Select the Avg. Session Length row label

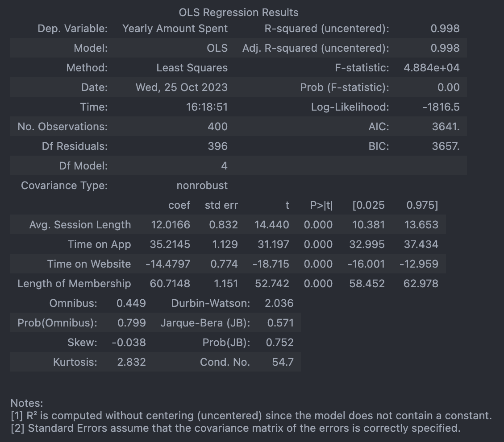pyautogui.click(x=80, y=225)
